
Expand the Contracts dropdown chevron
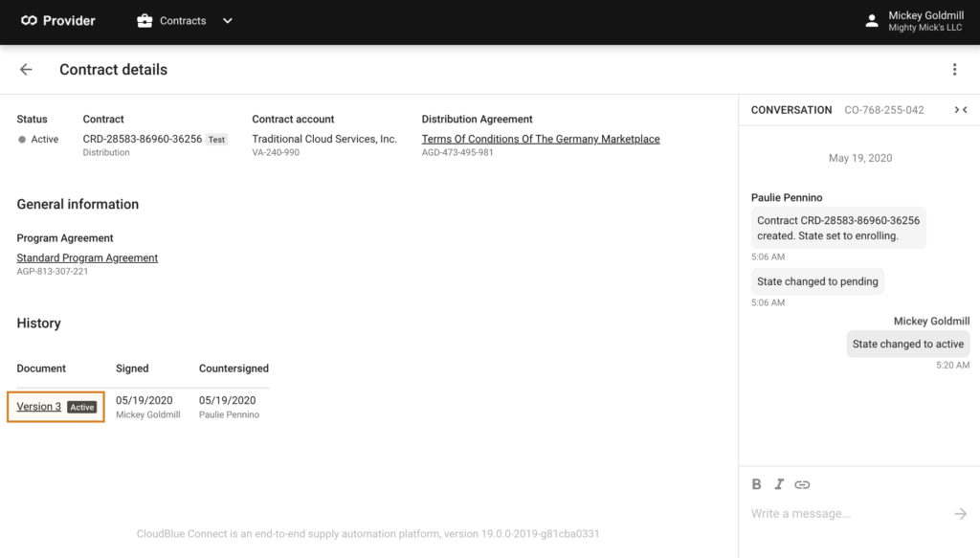(x=228, y=21)
